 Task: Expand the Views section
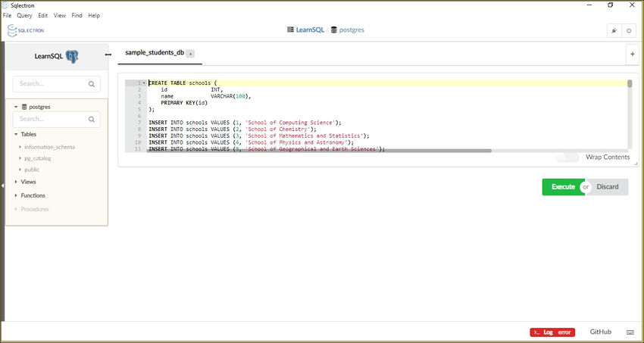(x=16, y=182)
